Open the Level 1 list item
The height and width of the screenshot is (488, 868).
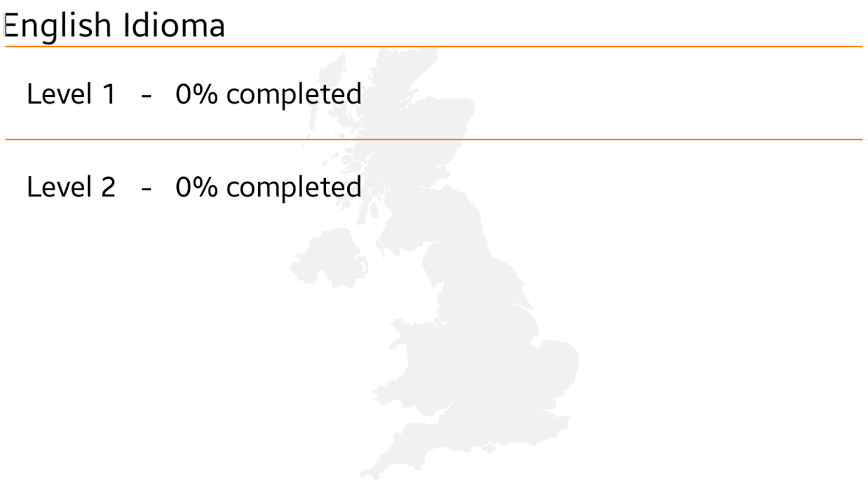434,94
